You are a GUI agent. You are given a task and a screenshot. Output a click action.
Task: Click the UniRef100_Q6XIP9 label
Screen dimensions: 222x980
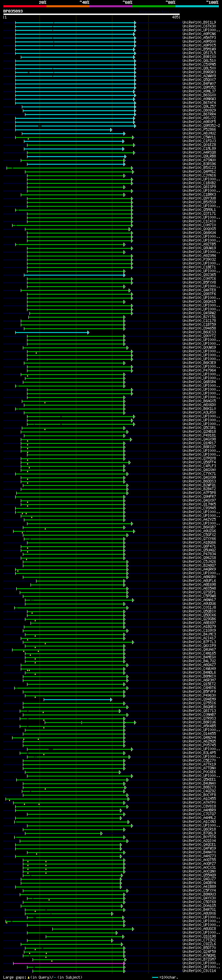pos(199,646)
